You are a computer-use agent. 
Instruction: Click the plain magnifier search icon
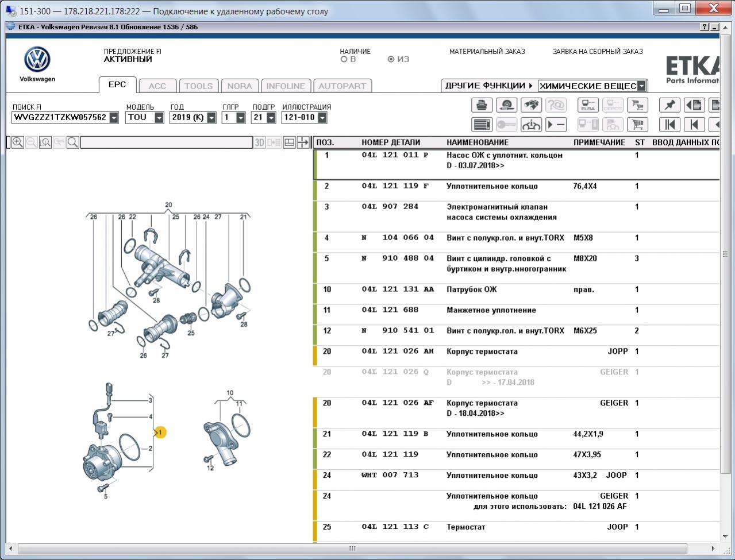(73, 142)
